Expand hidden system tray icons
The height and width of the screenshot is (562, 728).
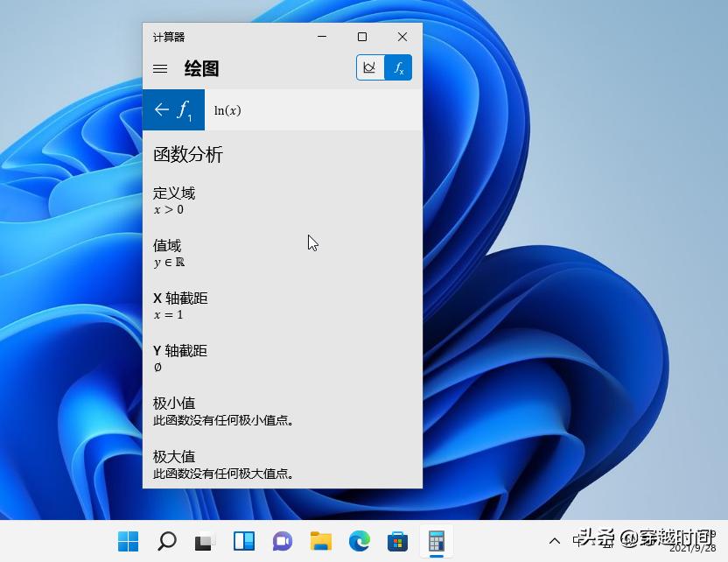tap(554, 542)
